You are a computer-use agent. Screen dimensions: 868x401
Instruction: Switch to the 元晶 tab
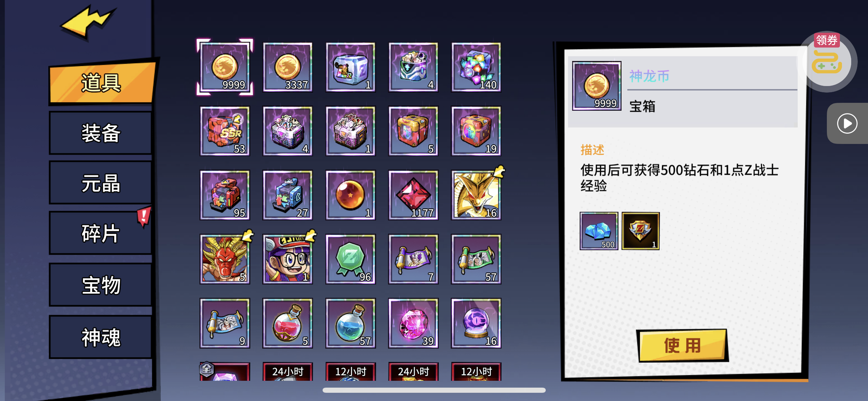101,183
